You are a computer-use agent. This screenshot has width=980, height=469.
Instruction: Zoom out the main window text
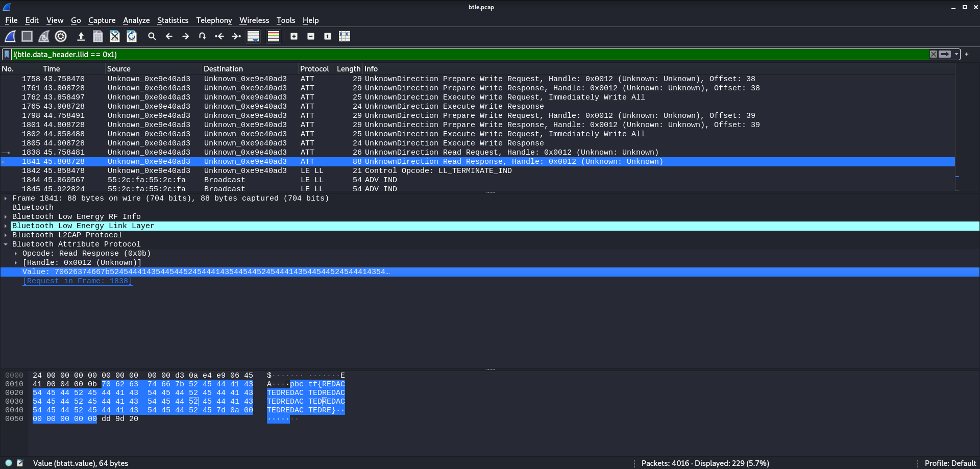(311, 36)
